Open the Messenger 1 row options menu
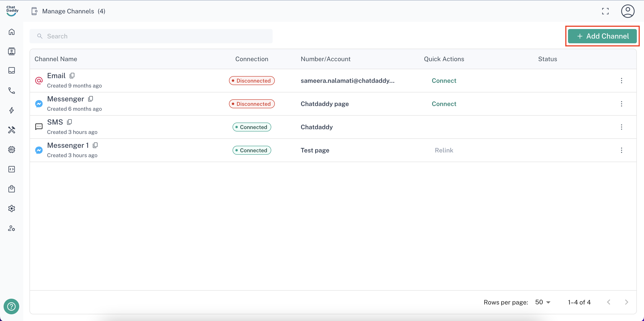This screenshot has height=321, width=644. click(621, 150)
